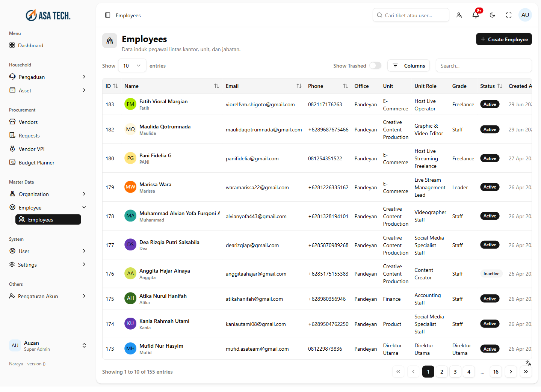The height and width of the screenshot is (392, 541).
Task: Switch to dark mode via moon icon
Action: pyautogui.click(x=492, y=15)
